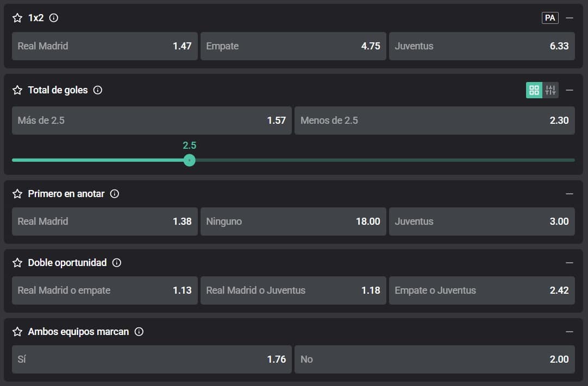Show info for Total de goles
Image resolution: width=588 pixels, height=386 pixels.
[98, 90]
